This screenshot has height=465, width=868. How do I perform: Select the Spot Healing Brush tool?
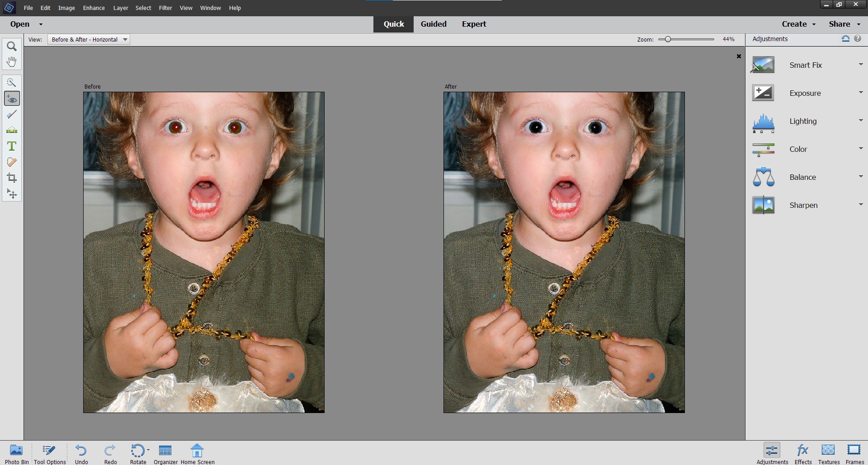[11, 162]
